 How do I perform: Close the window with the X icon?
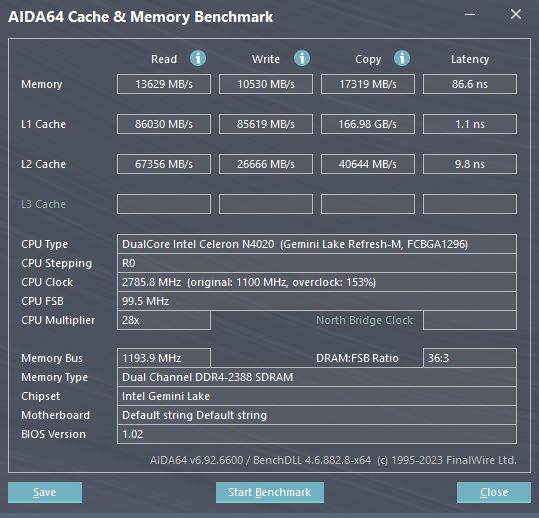click(x=516, y=14)
